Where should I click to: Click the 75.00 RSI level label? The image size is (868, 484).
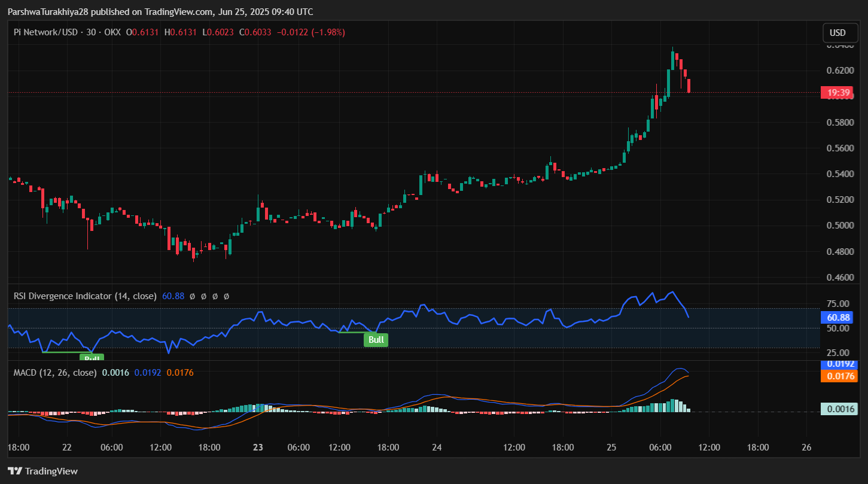[837, 304]
